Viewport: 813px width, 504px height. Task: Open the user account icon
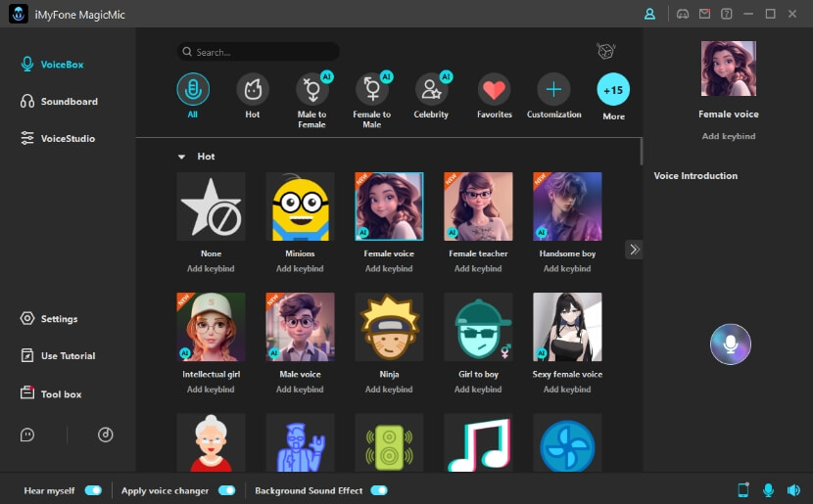tap(649, 14)
